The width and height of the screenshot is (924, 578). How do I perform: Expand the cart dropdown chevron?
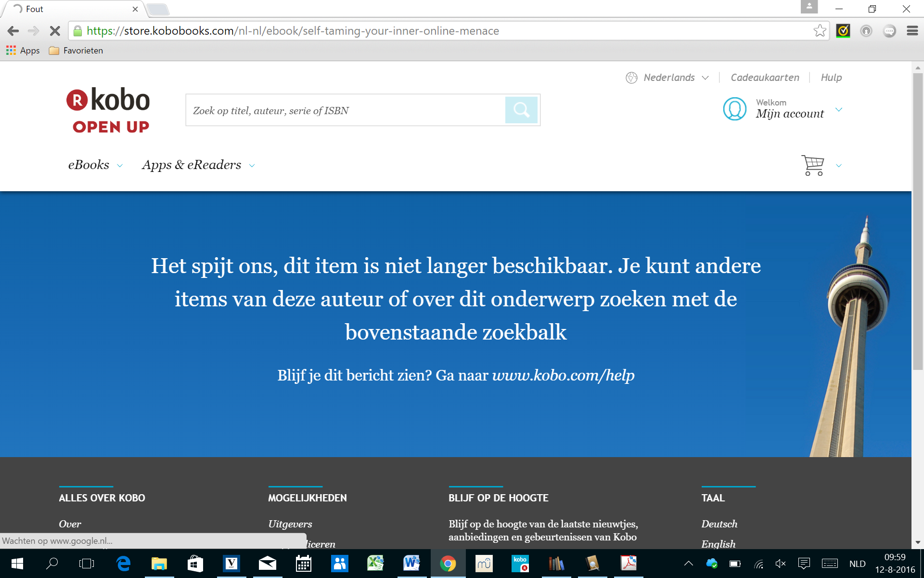pos(839,166)
